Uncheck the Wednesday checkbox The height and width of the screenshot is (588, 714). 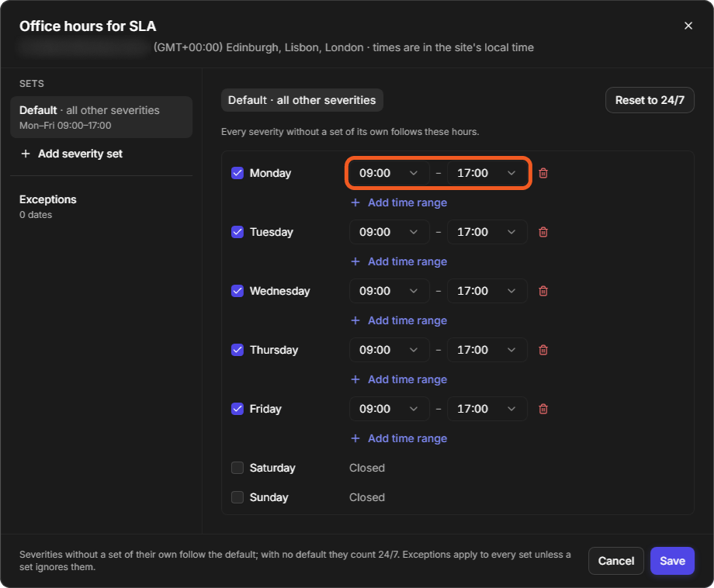click(237, 291)
